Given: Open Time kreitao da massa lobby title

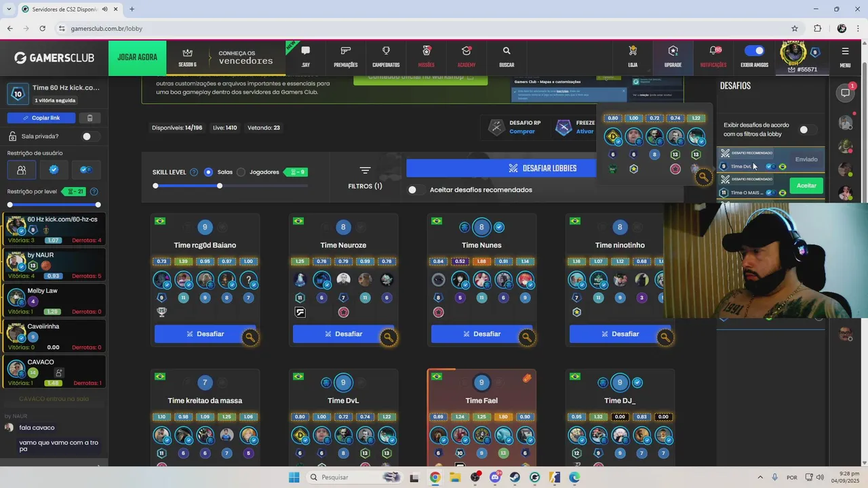Looking at the screenshot, I should [x=205, y=401].
